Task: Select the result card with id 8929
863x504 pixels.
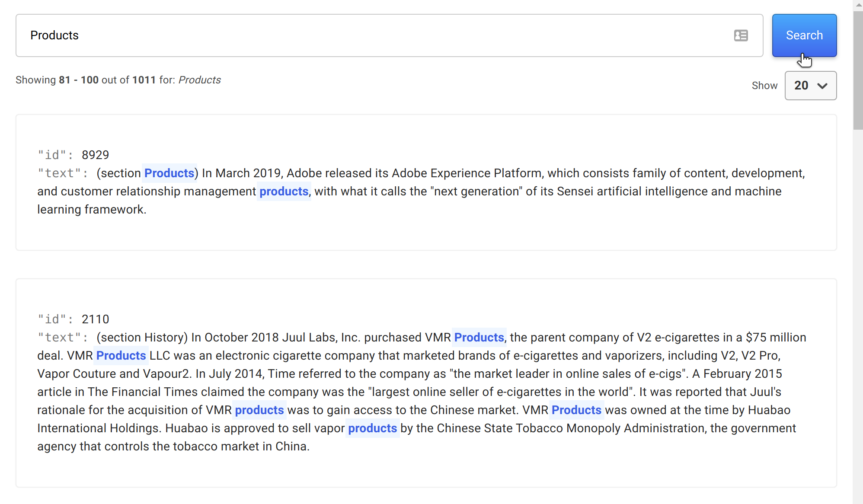Action: [x=426, y=233]
